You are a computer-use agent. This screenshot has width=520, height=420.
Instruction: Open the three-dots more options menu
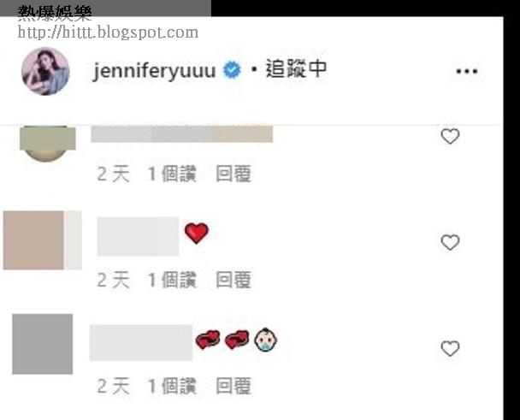click(x=467, y=71)
